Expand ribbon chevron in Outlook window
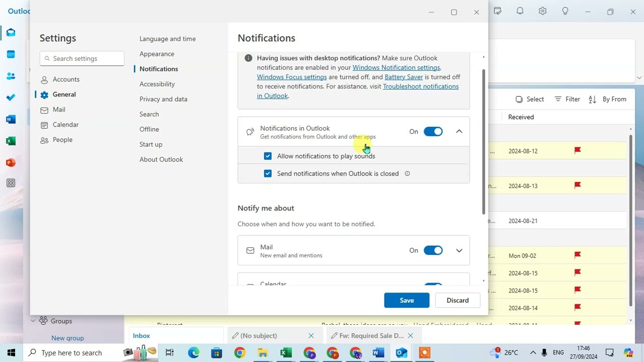This screenshot has height=362, width=644. [x=639, y=77]
